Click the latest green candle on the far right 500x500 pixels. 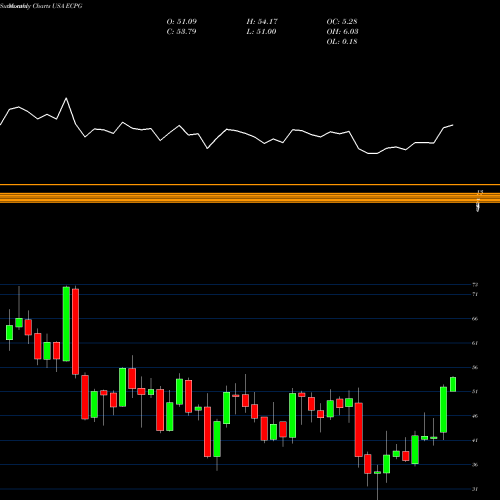tap(453, 384)
